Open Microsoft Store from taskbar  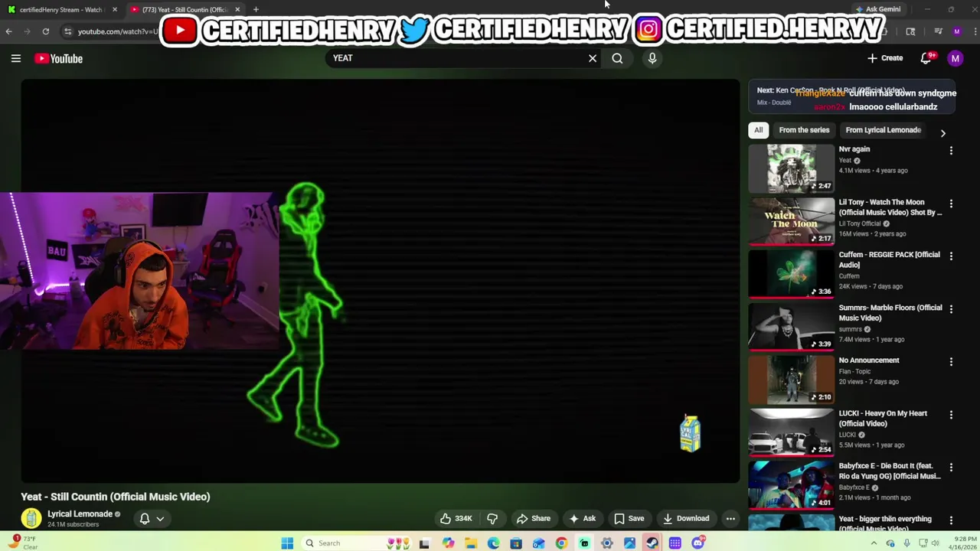(516, 543)
